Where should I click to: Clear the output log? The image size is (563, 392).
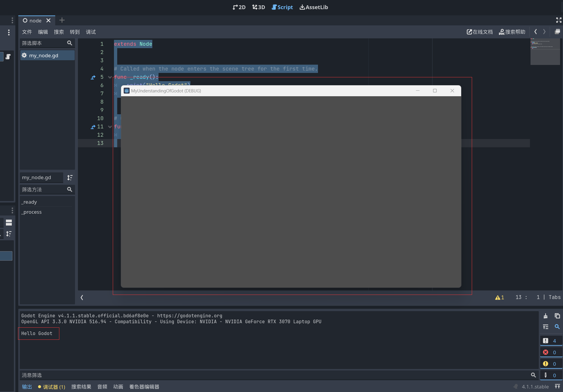[x=546, y=316]
